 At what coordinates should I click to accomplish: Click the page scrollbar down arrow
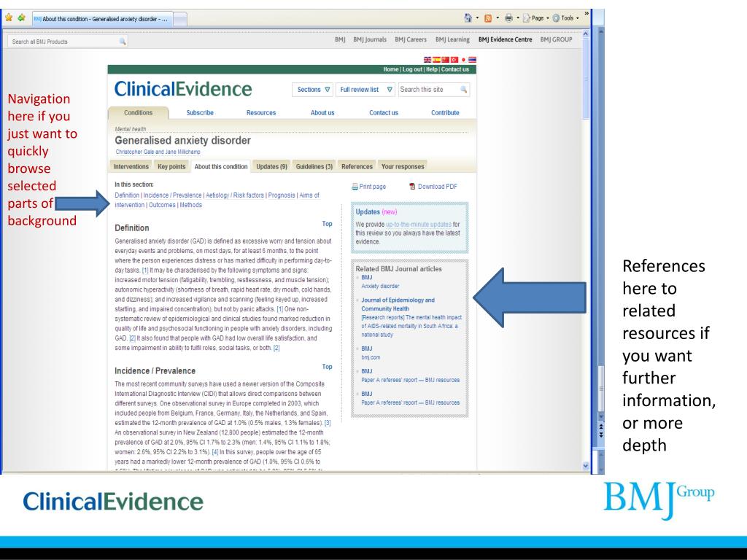click(x=586, y=466)
